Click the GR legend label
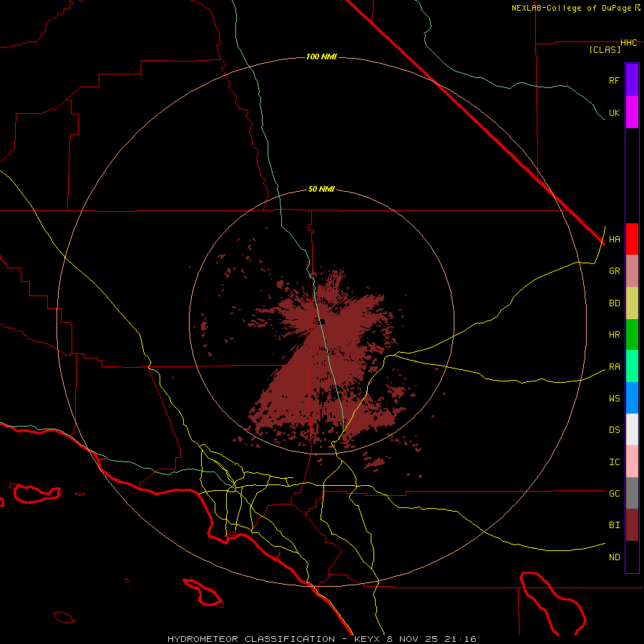The width and height of the screenshot is (644, 644). click(x=614, y=271)
